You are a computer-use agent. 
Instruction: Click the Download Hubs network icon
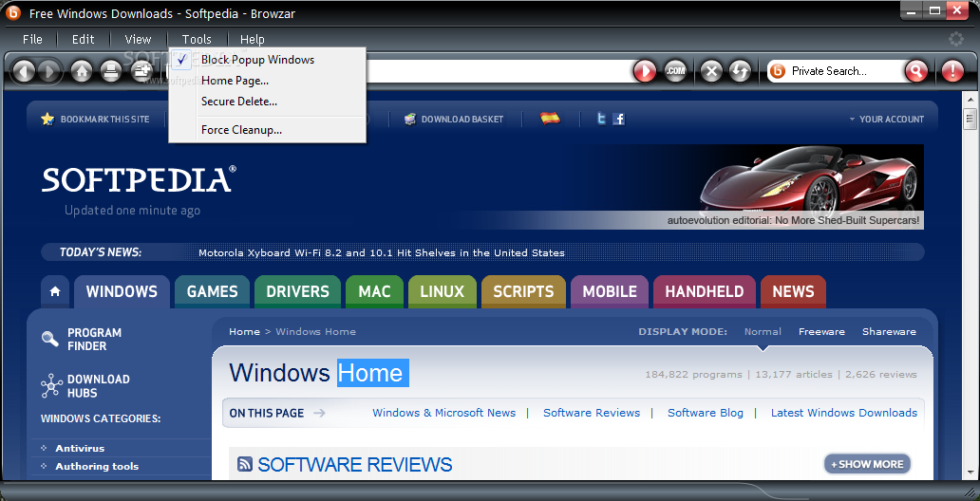(x=51, y=386)
